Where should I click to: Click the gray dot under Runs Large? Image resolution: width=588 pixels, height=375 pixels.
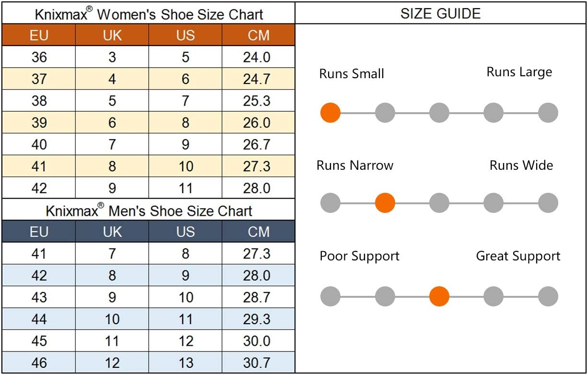[548, 113]
